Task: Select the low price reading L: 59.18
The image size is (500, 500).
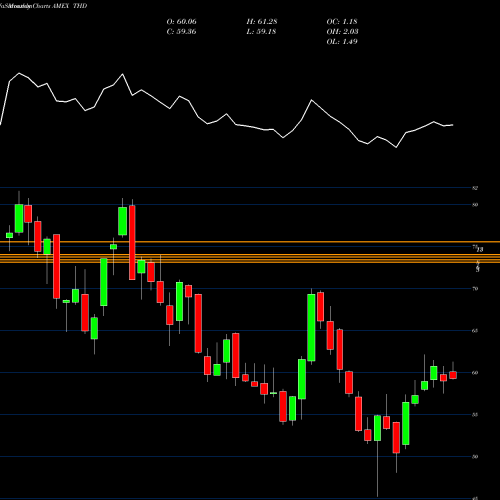Action: coord(261,32)
